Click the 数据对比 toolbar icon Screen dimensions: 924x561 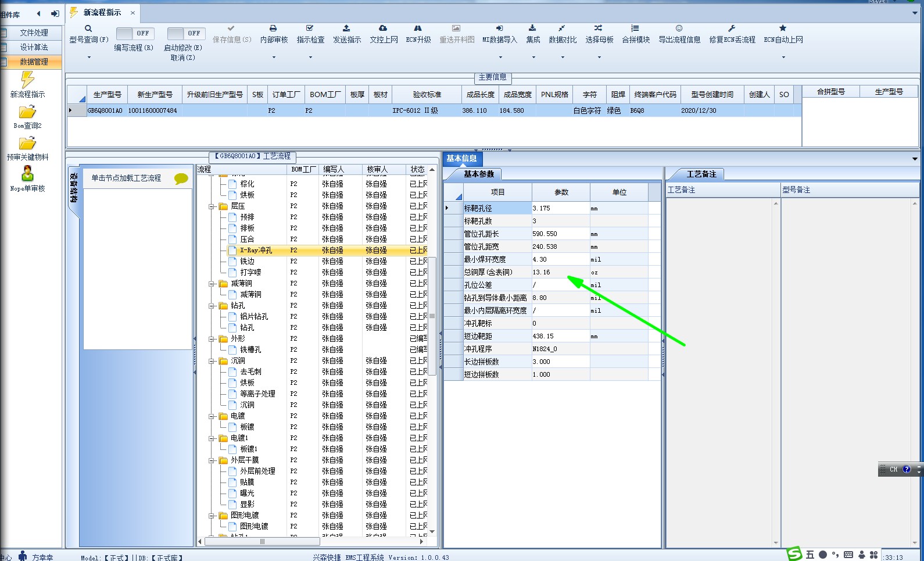562,28
